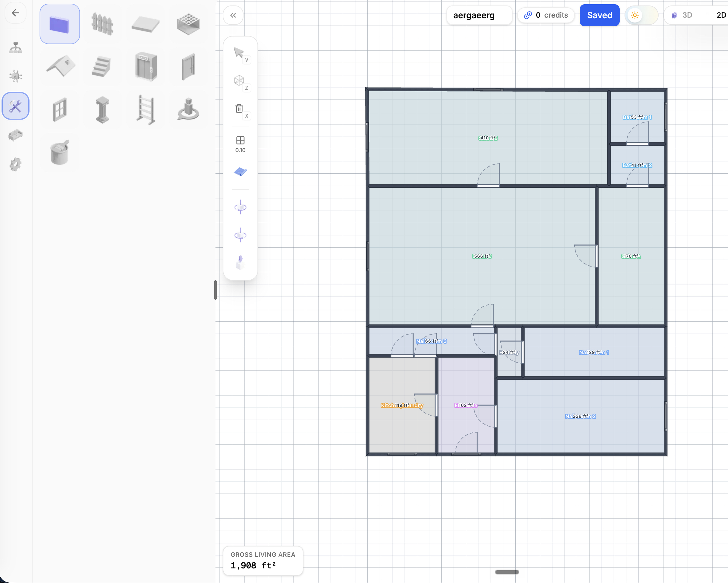Select the 24 ft² hallway label
Viewport: 728px width, 583px height.
pos(509,352)
